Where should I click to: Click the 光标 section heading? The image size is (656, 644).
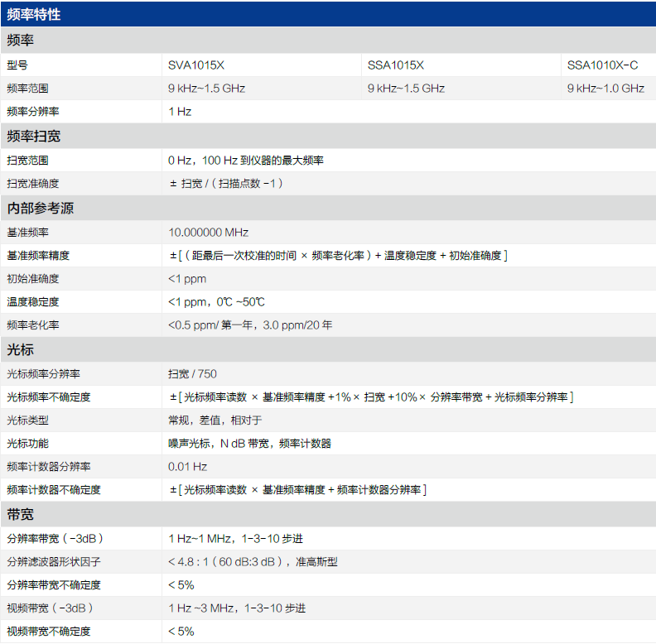click(20, 349)
